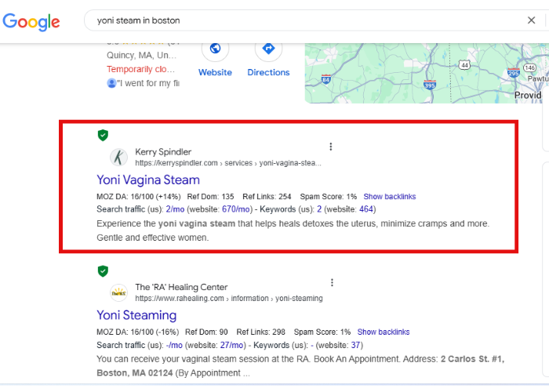The height and width of the screenshot is (392, 549).
Task: Click the Google logo
Action: pos(31,21)
